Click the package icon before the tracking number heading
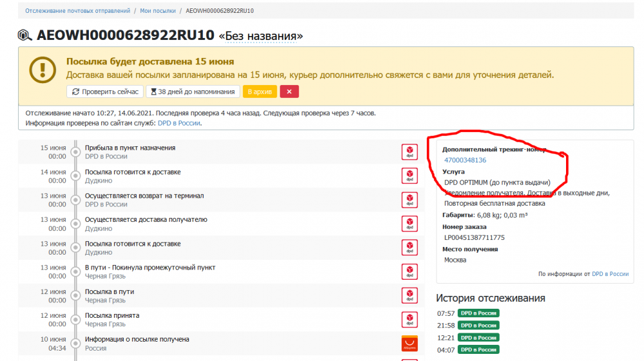The image size is (644, 361). [x=25, y=35]
